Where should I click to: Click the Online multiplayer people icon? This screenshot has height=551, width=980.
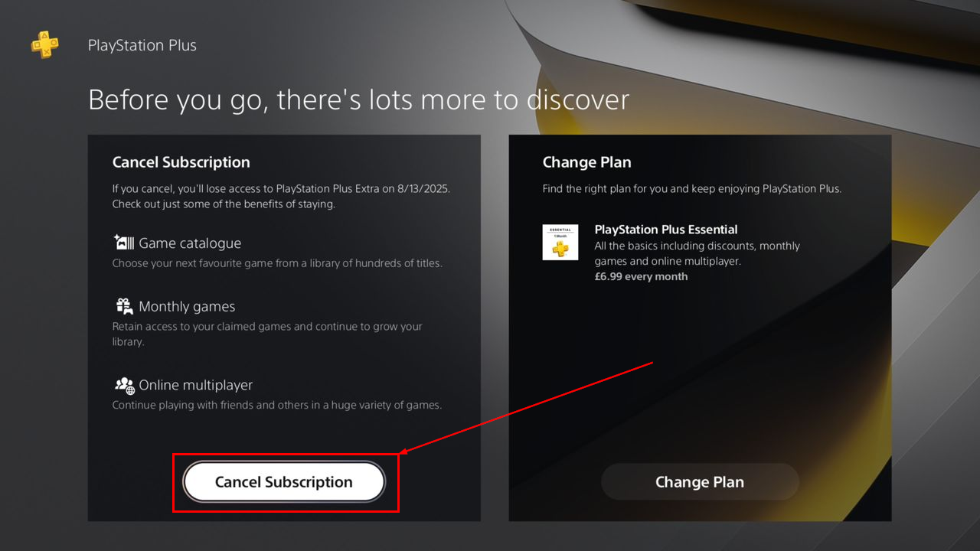tap(124, 385)
